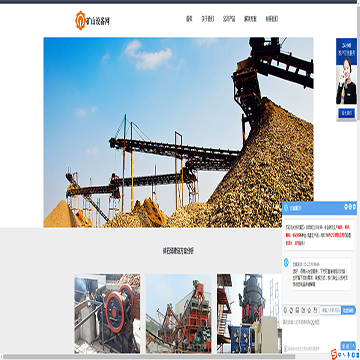This screenshot has width=360, height=360.
Task: Click the orange gear logo in header
Action: click(x=80, y=20)
